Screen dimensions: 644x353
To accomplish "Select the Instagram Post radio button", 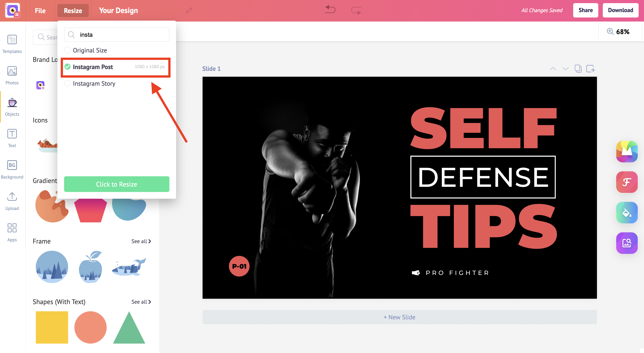I will [67, 67].
